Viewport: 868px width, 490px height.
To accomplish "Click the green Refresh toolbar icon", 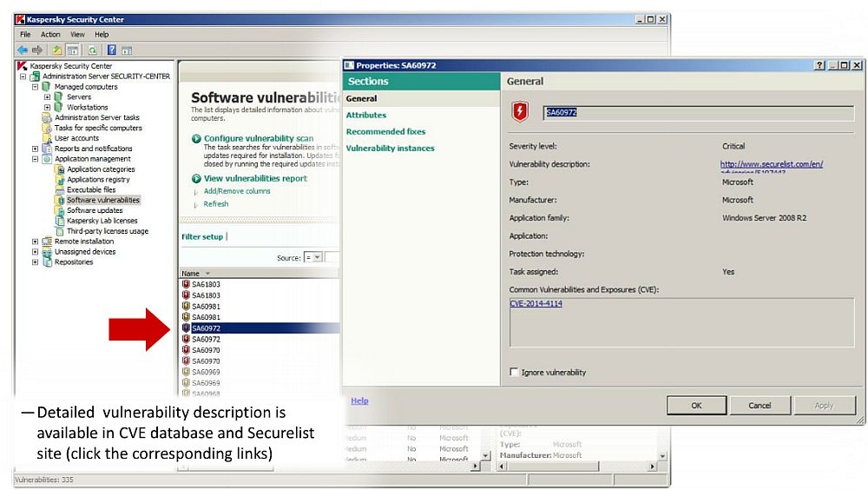I will point(93,50).
